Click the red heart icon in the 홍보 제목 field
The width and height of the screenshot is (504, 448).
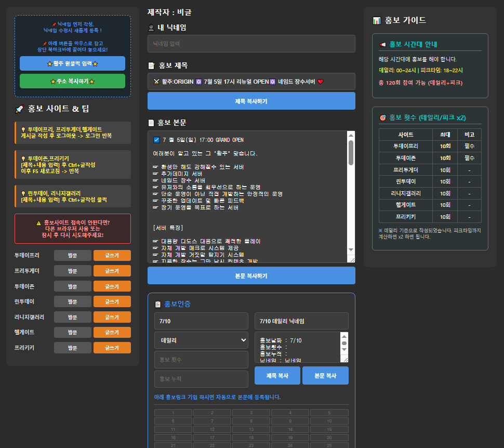321,82
